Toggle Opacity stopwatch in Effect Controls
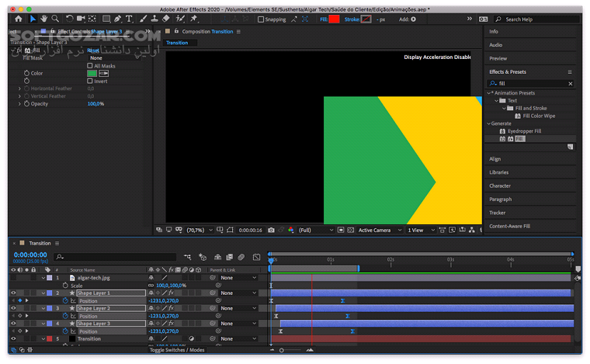 click(x=26, y=104)
